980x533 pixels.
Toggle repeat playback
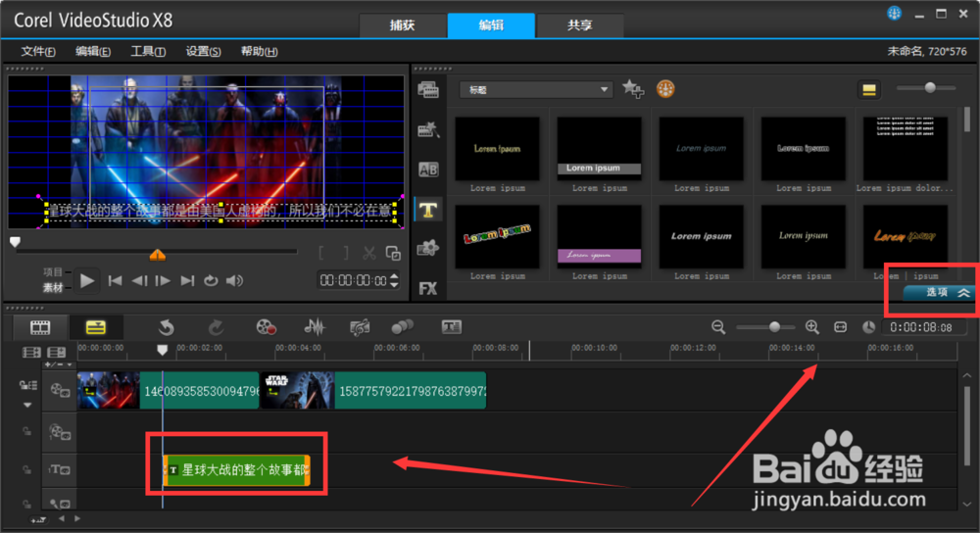211,280
